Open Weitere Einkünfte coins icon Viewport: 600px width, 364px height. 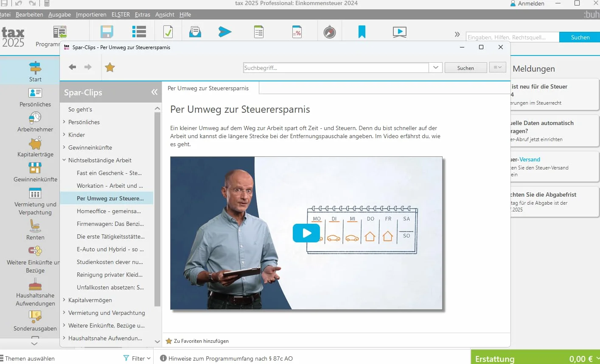point(35,251)
